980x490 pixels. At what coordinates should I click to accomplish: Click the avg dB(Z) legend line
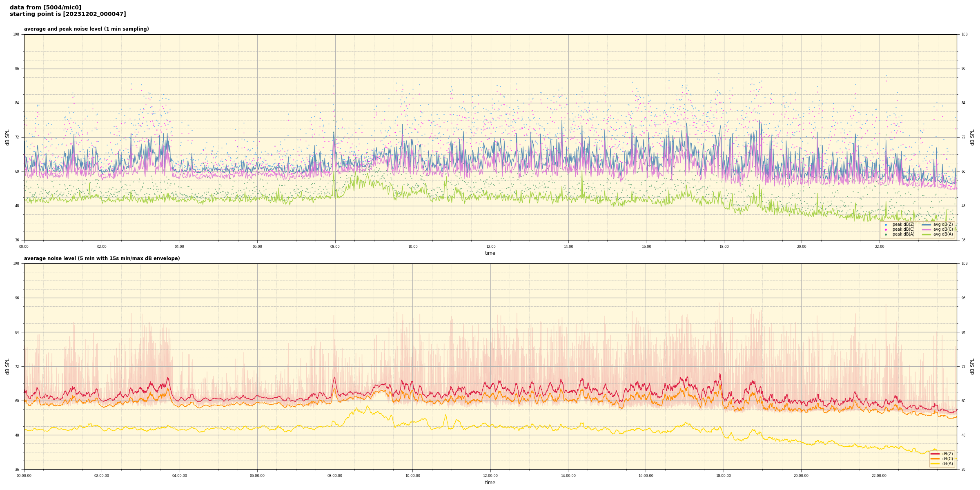[x=927, y=225]
